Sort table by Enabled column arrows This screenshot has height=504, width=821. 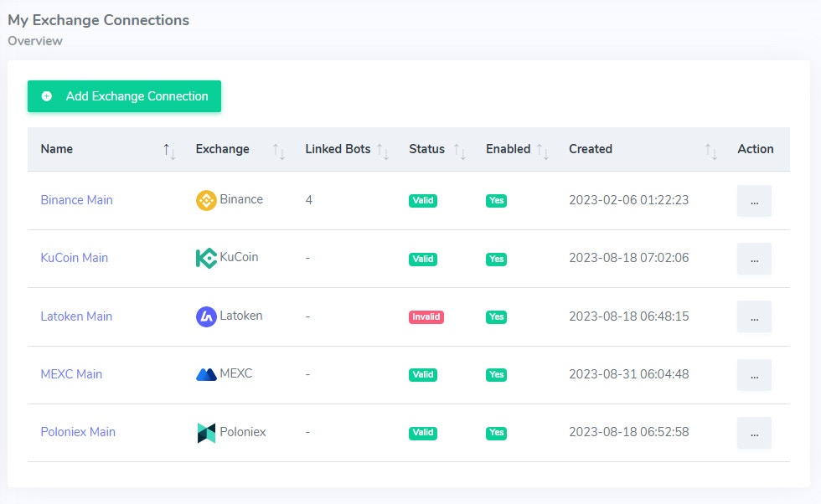[x=543, y=152]
